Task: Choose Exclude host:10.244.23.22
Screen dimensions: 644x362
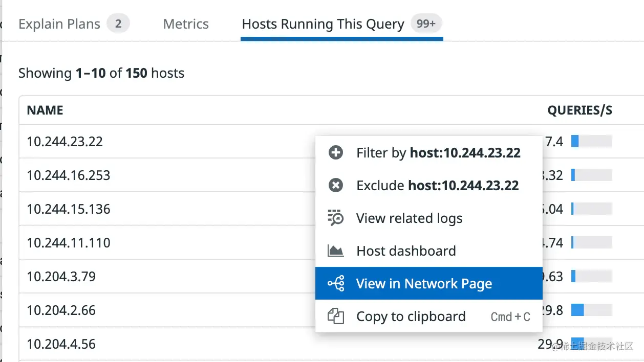Action: click(429, 186)
